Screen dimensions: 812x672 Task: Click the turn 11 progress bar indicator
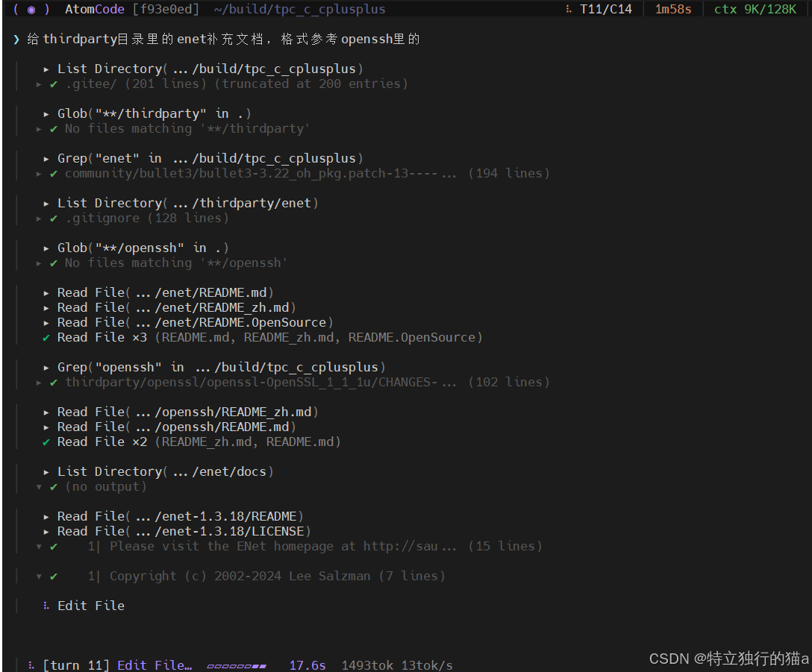click(237, 666)
